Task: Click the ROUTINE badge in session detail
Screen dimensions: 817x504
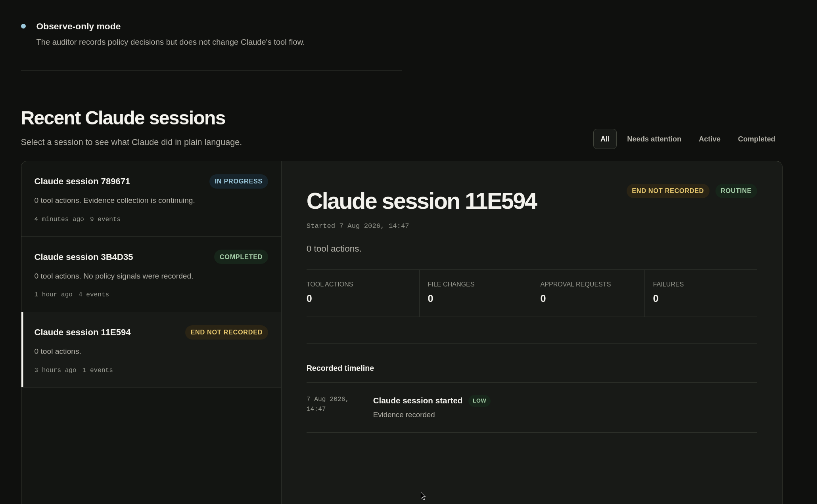Action: point(736,191)
